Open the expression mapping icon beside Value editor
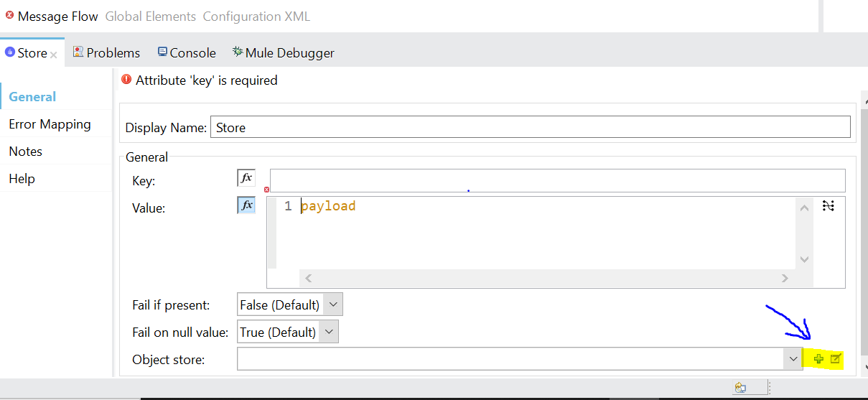868x400 pixels. click(828, 206)
